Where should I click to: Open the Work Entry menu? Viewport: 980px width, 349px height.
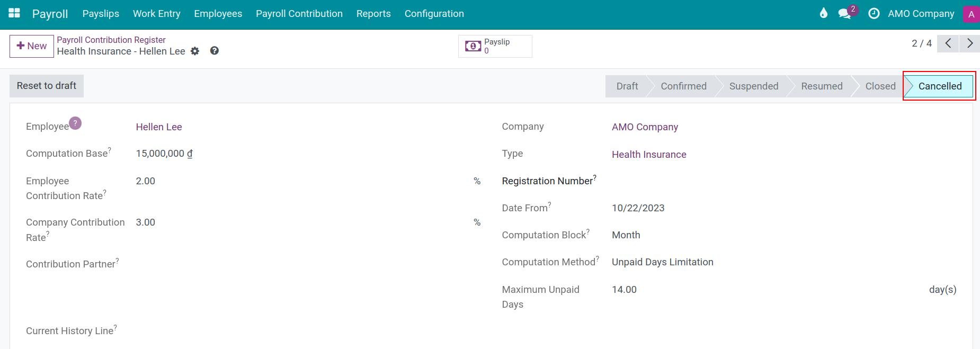pyautogui.click(x=157, y=14)
